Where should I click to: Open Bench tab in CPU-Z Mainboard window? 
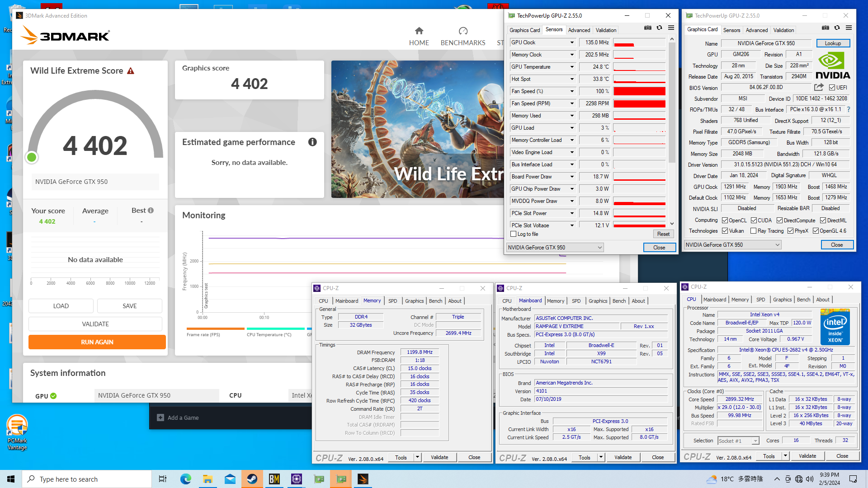[619, 301]
